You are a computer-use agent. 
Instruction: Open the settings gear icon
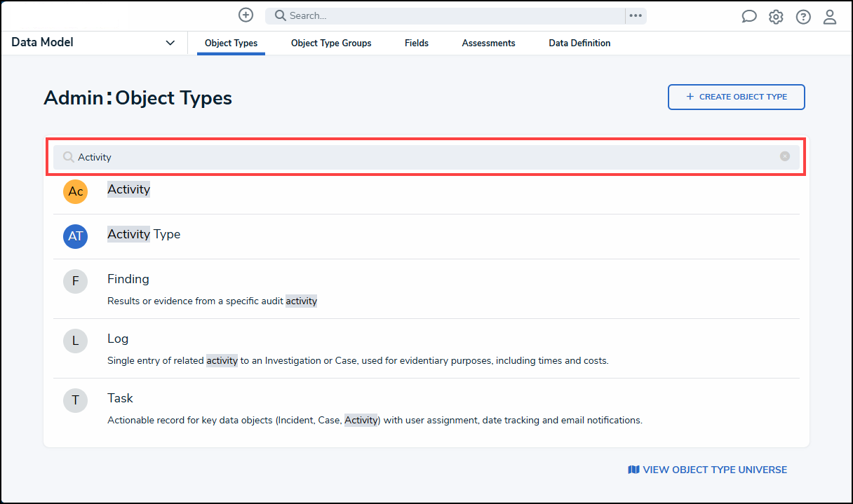(776, 17)
